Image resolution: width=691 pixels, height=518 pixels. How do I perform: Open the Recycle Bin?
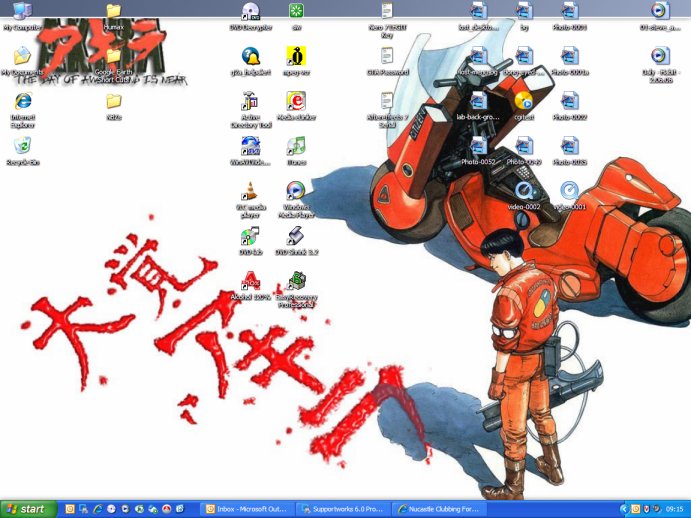(x=22, y=147)
